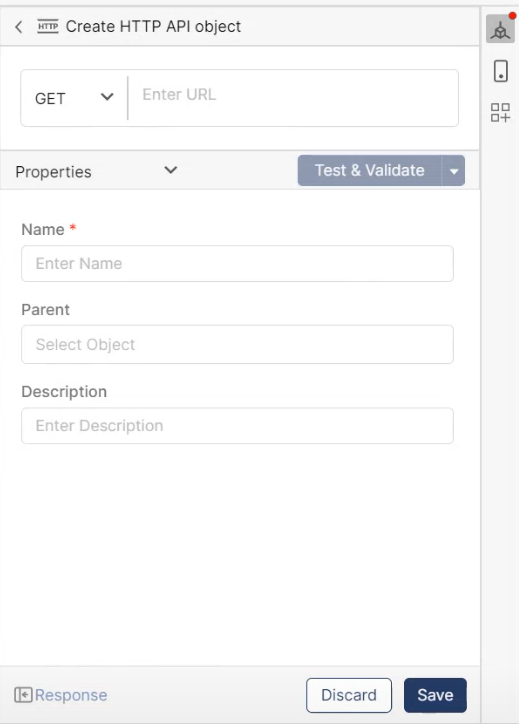Viewport: 519px width, 724px height.
Task: Click the Enter Description field
Action: pos(237,426)
